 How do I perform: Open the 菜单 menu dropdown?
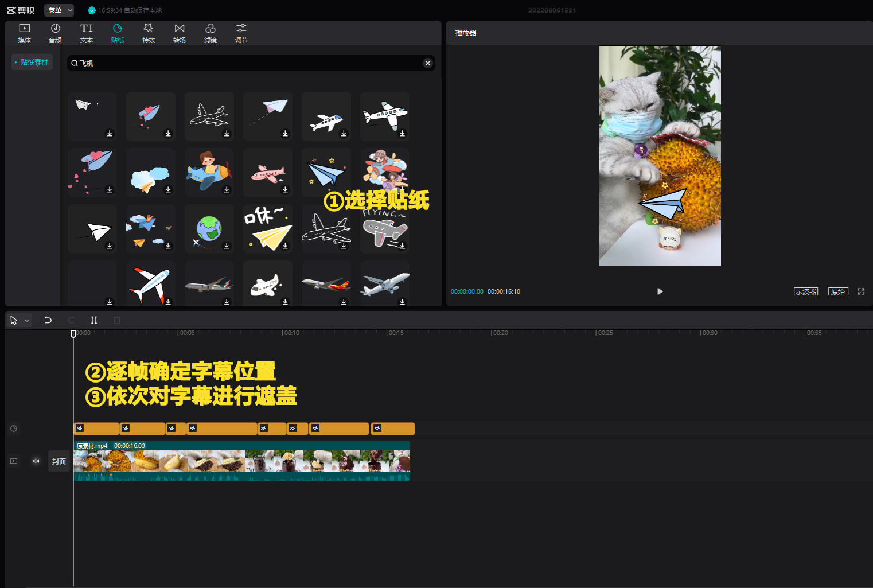59,10
